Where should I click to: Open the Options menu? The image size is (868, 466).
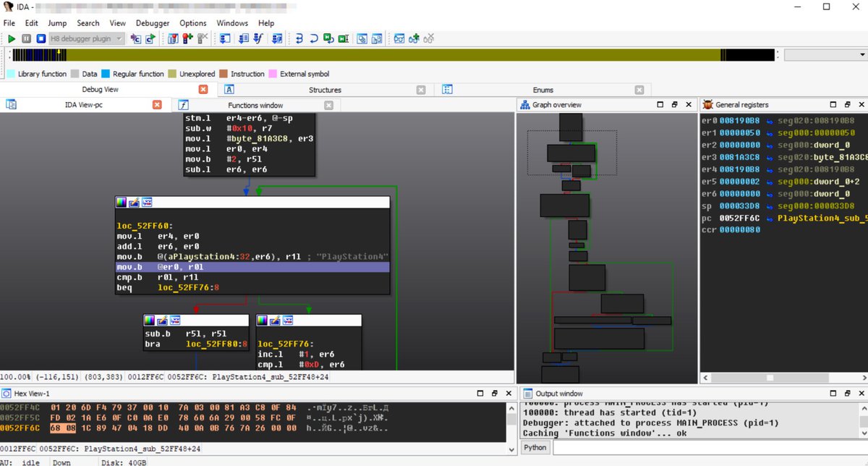click(x=193, y=23)
